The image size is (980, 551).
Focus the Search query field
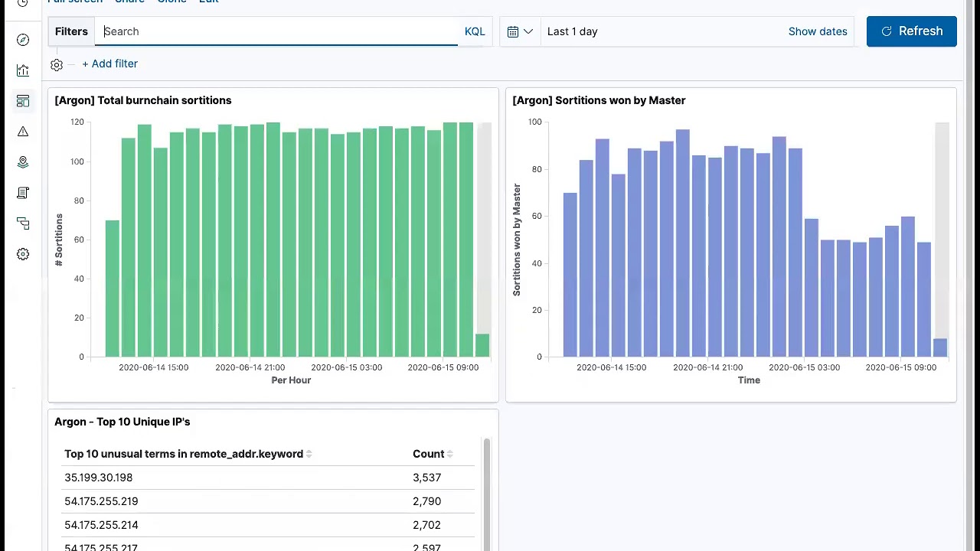click(279, 31)
